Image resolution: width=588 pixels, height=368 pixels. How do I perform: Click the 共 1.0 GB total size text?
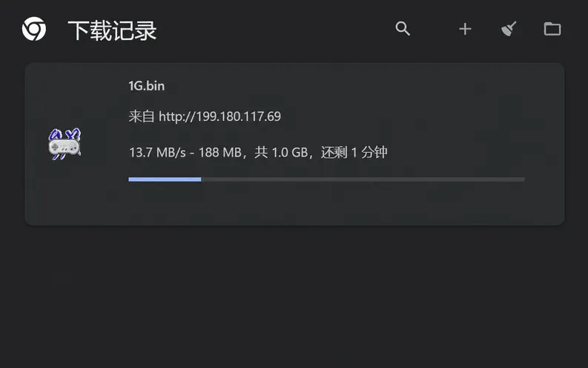tap(281, 152)
